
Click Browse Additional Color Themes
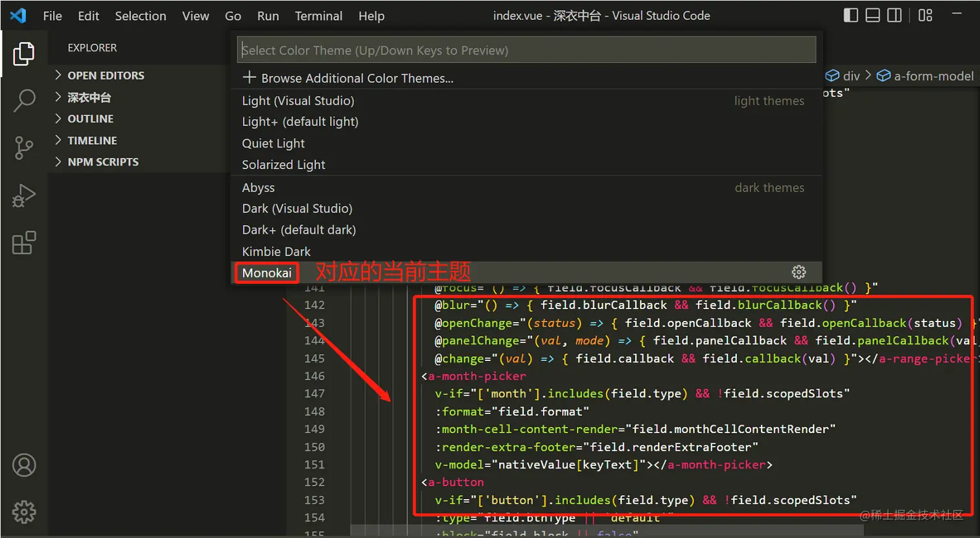(526, 78)
